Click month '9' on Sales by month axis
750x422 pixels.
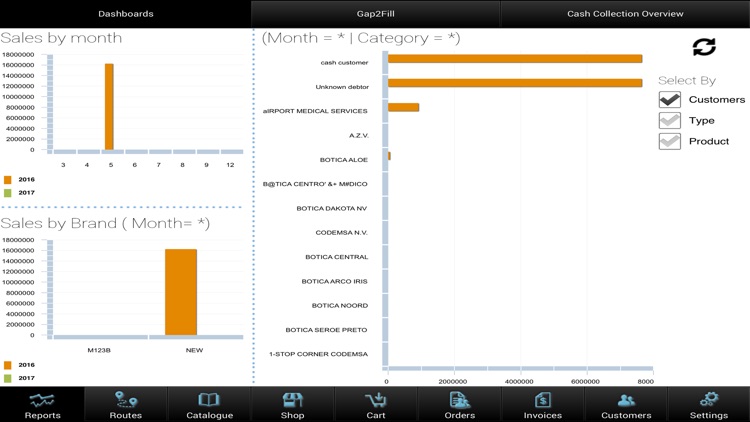pos(206,165)
